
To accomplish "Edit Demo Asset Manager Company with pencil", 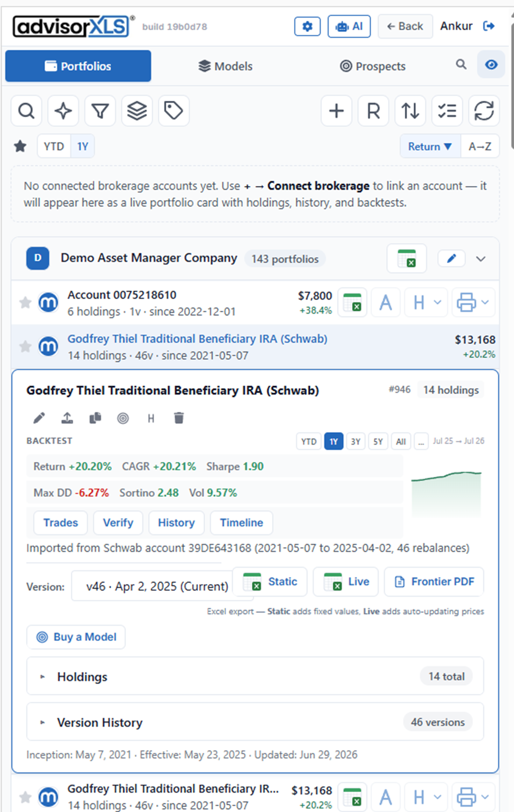I will pos(452,258).
